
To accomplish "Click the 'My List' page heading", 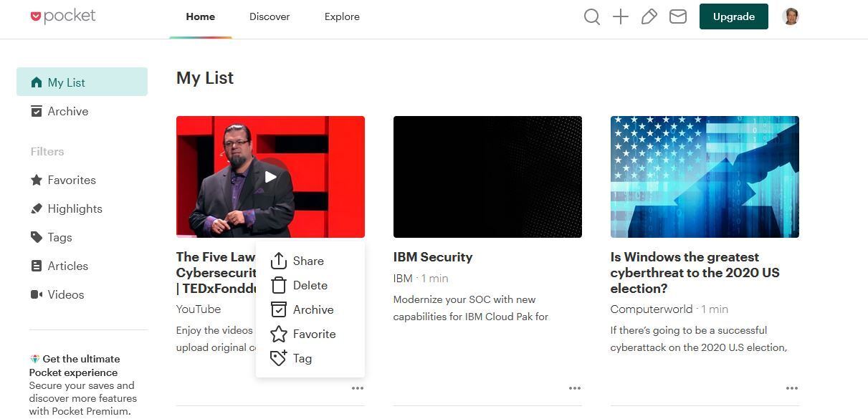I will pyautogui.click(x=205, y=78).
